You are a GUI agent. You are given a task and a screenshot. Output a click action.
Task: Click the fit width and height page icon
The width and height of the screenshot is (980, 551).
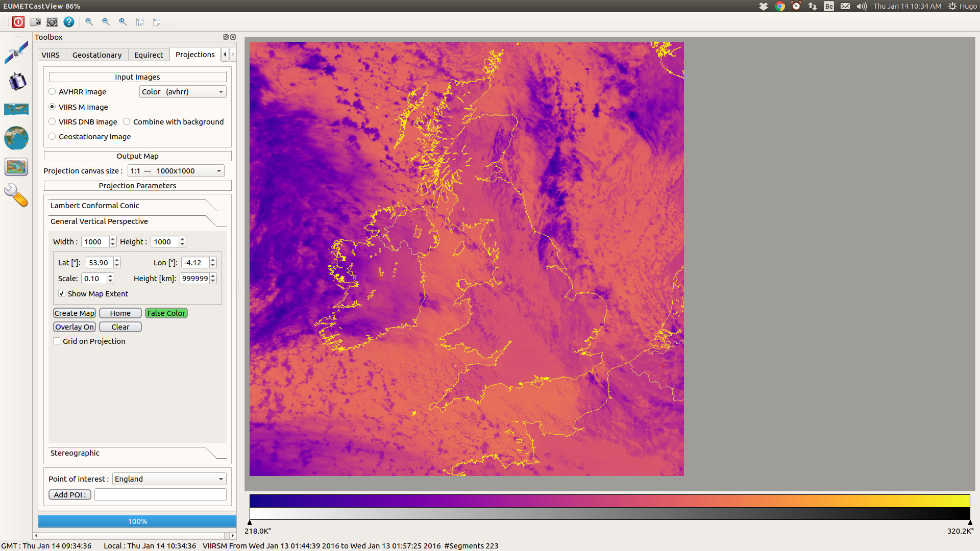[x=140, y=22]
